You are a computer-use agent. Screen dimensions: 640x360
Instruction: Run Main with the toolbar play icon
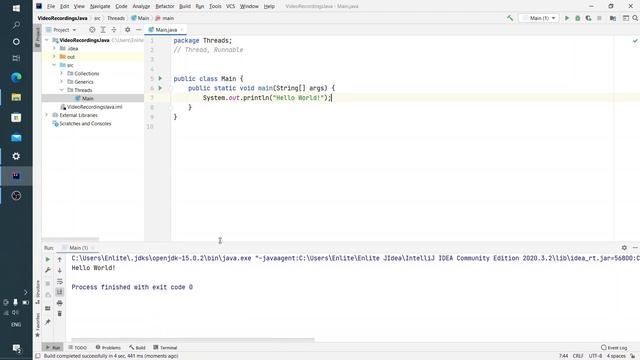pyautogui.click(x=567, y=18)
